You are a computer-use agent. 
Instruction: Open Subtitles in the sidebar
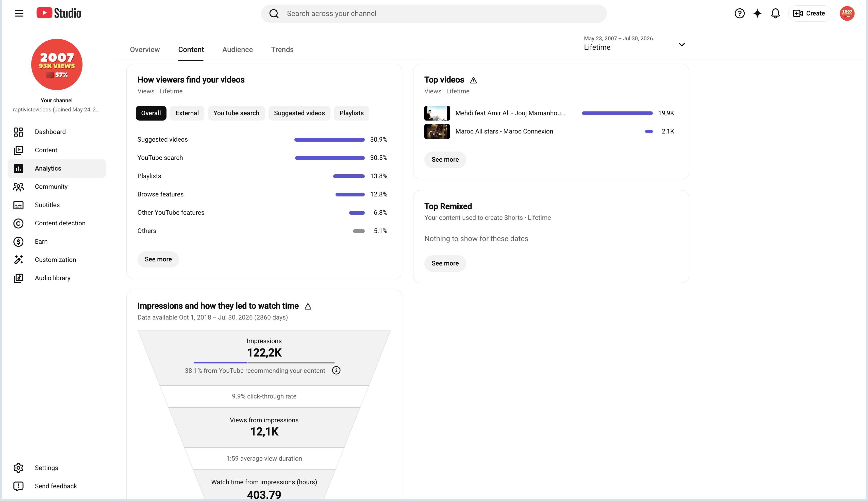point(57,205)
